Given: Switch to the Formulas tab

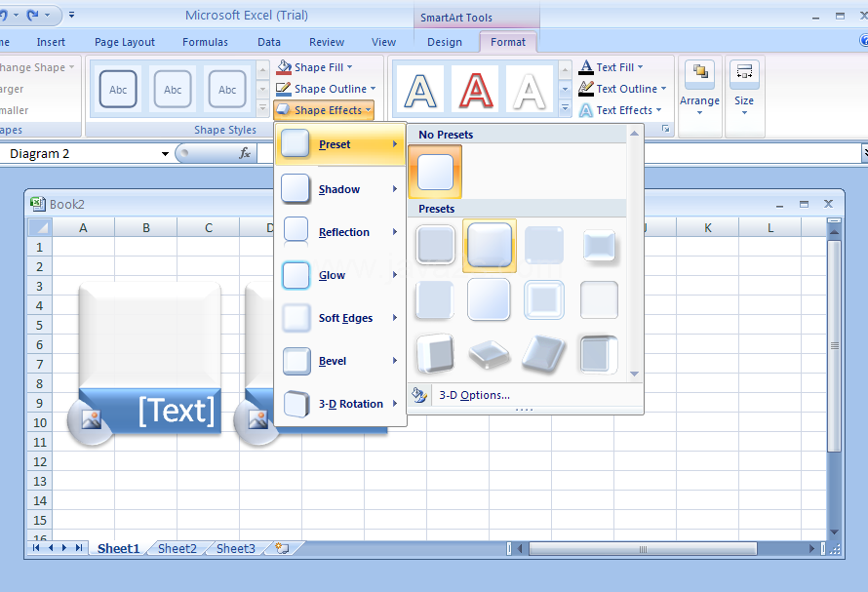Looking at the screenshot, I should [206, 42].
